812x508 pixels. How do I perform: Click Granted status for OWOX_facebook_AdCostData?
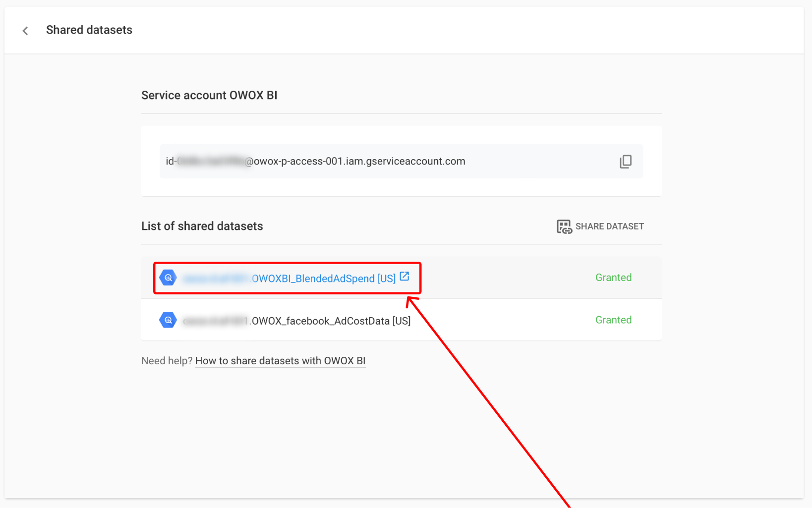pyautogui.click(x=613, y=320)
